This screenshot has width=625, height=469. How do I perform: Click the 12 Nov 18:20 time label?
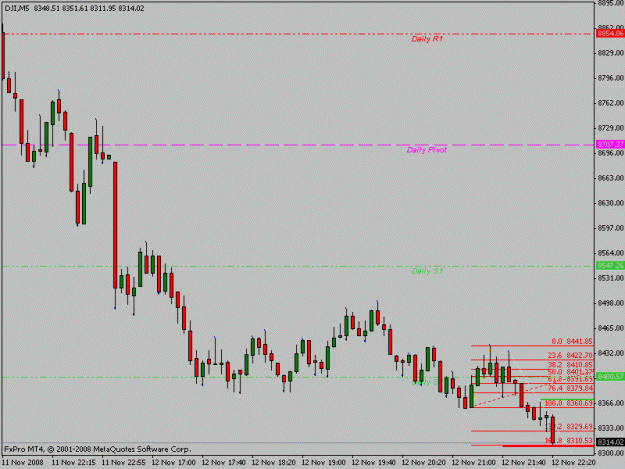pyautogui.click(x=273, y=463)
